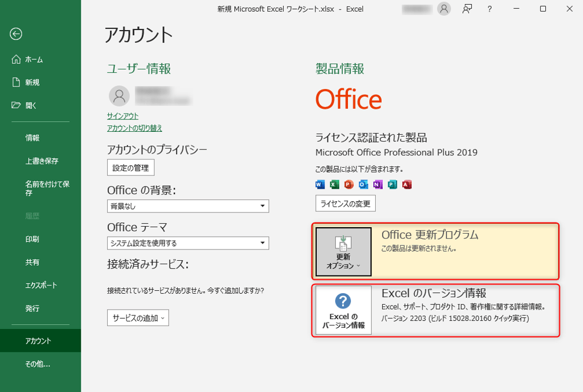Click the 設定の管理 button

pyautogui.click(x=131, y=168)
